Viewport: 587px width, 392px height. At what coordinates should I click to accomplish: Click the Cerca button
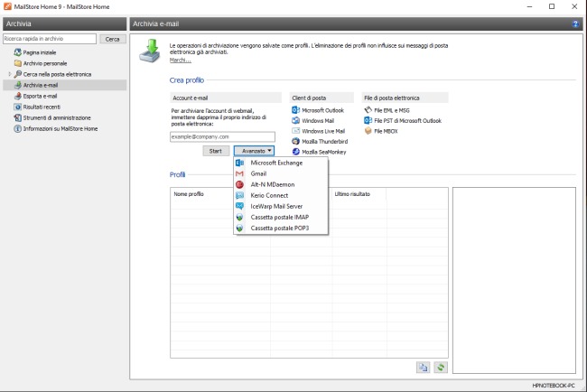click(x=112, y=39)
